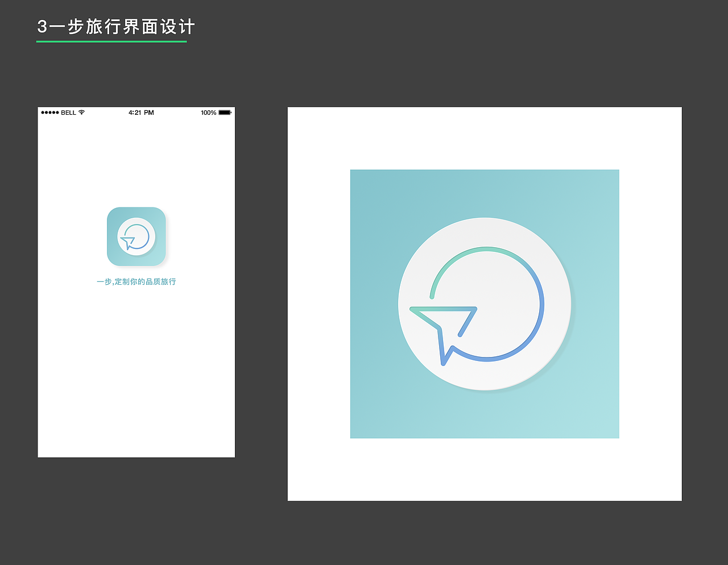Click the tagline 一步,定制你的品质旅行

tap(136, 282)
